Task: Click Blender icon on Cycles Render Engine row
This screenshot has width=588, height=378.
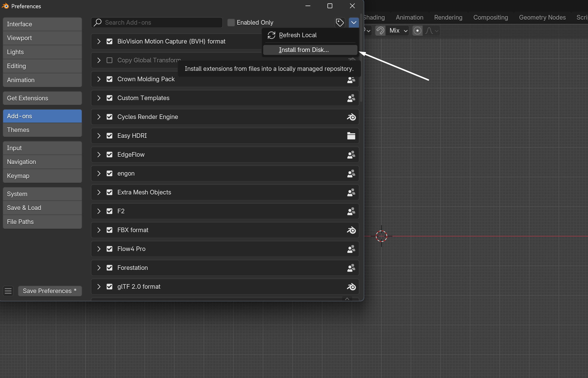Action: pos(351,117)
